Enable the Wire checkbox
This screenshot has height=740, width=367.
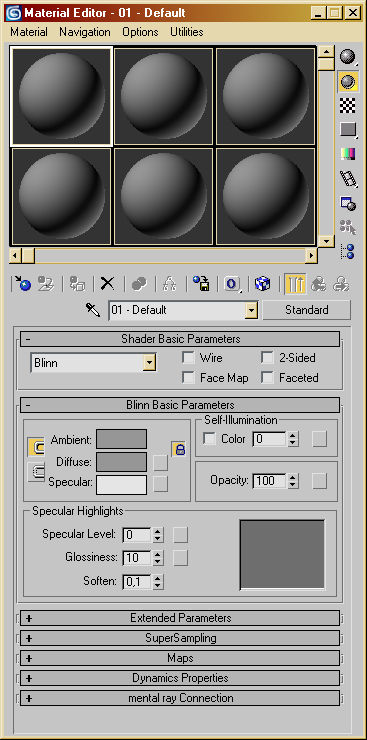[188, 358]
